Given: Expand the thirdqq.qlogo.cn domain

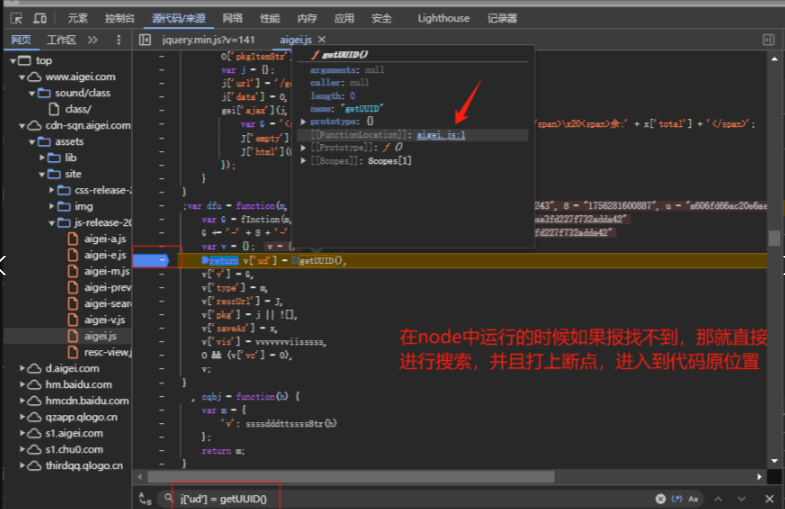Looking at the screenshot, I should coord(22,465).
